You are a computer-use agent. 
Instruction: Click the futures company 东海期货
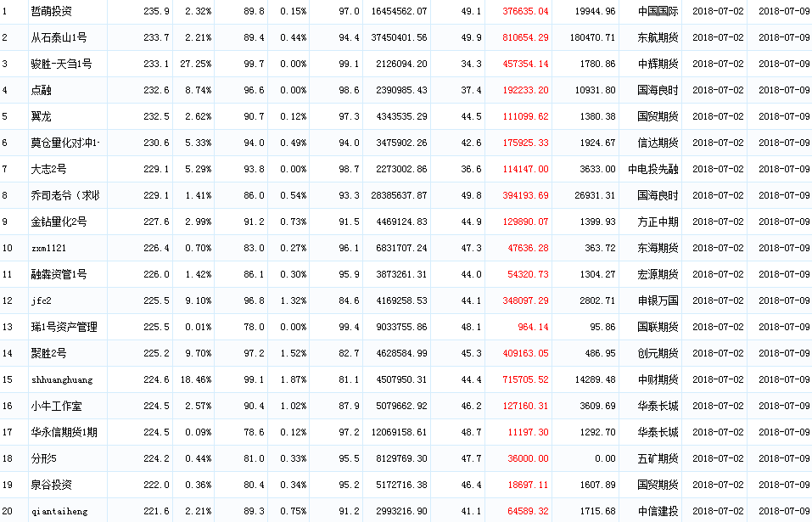point(658,248)
